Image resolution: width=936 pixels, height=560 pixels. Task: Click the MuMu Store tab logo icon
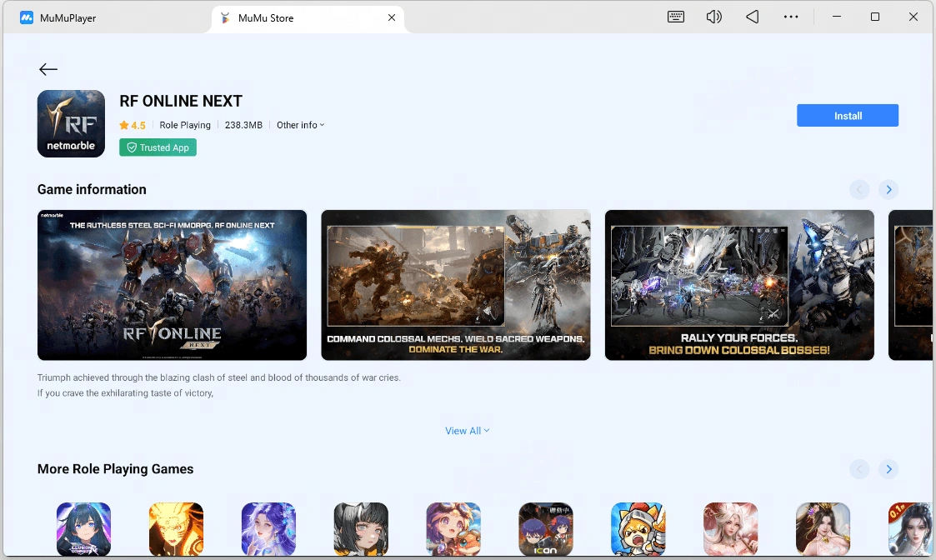pos(225,17)
